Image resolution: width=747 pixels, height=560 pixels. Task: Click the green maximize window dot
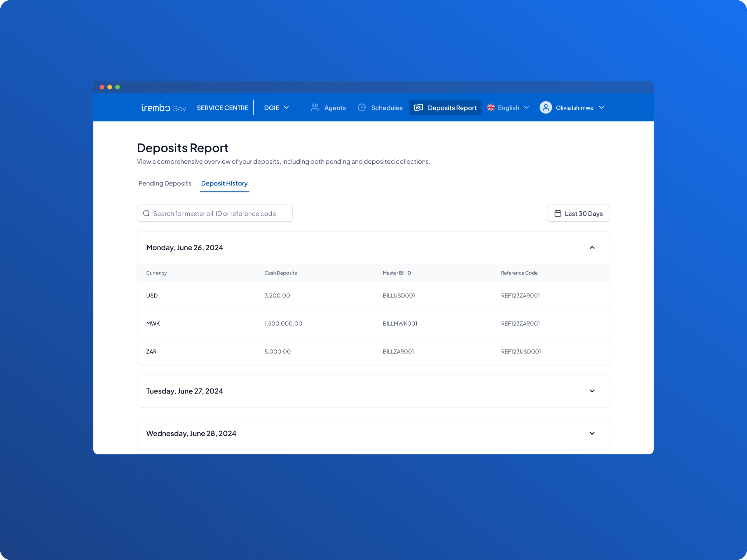click(x=118, y=87)
